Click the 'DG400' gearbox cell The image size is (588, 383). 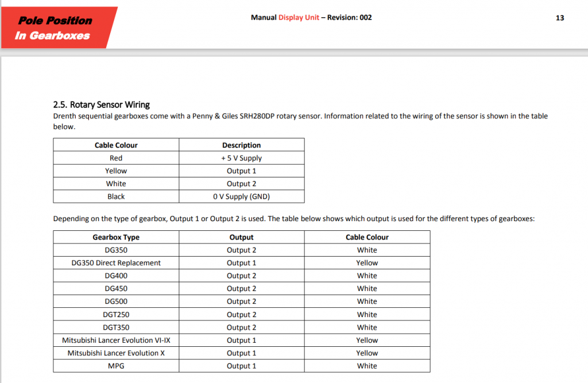click(x=116, y=276)
